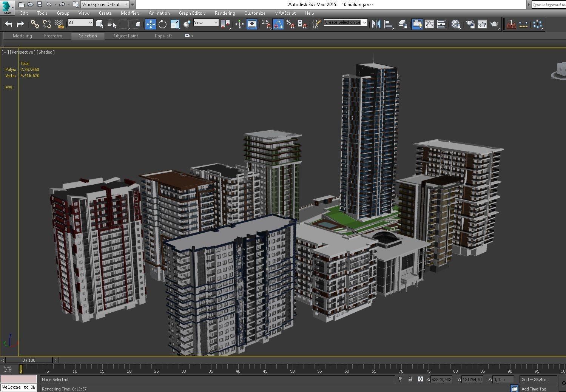Toggle Percent Snap
This screenshot has width=566, height=392.
[290, 24]
